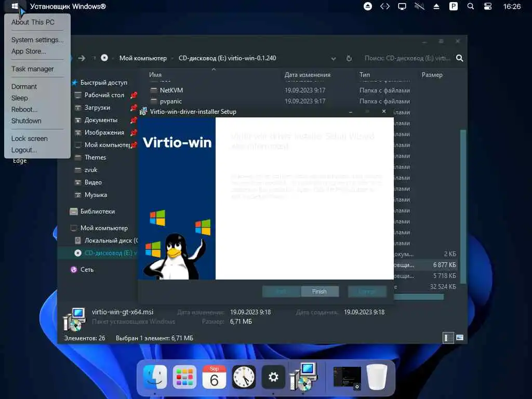This screenshot has width=532, height=399.
Task: Select the NetKVM folder
Action: (171, 90)
